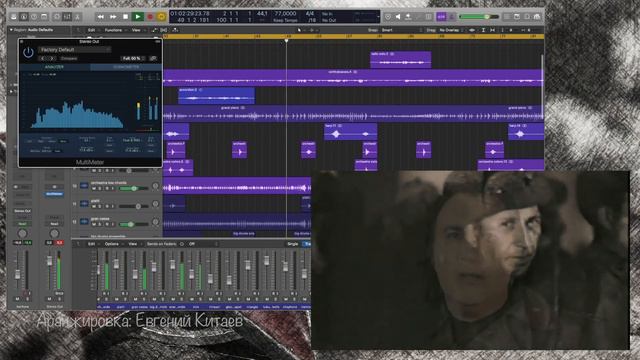Click the Catch playhead button
This screenshot has width=640, height=360.
click(175, 30)
